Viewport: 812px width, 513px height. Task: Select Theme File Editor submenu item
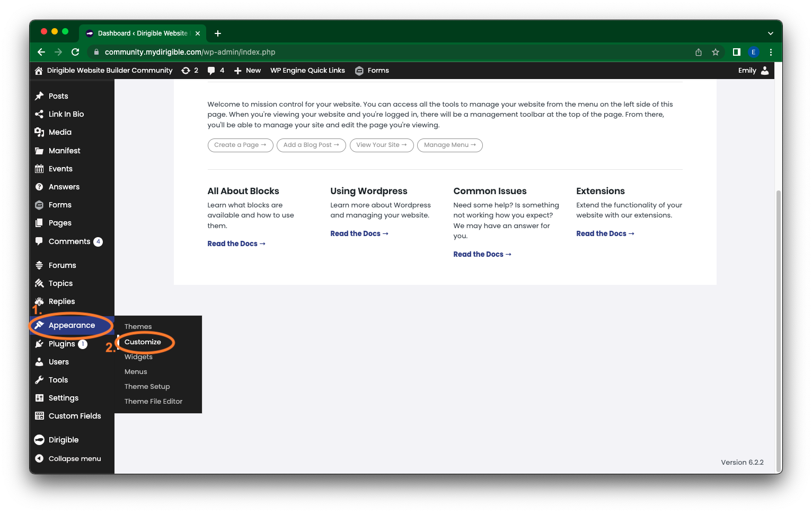[153, 402]
